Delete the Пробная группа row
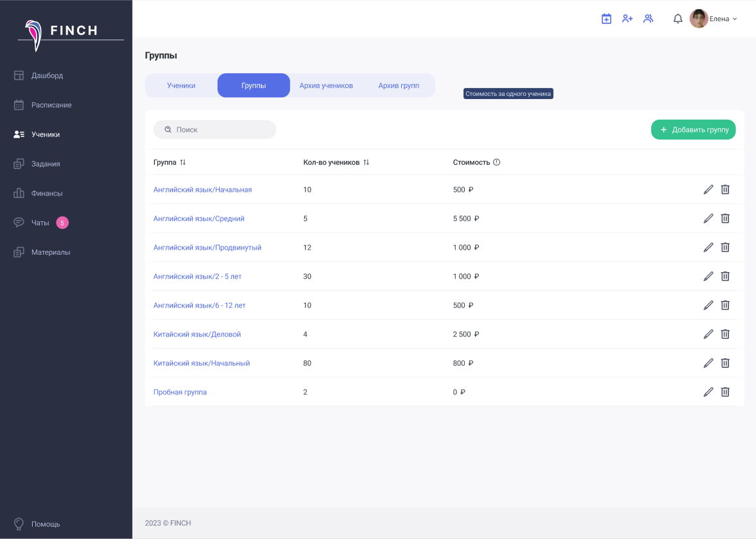Viewport: 756px width, 539px height. click(725, 392)
